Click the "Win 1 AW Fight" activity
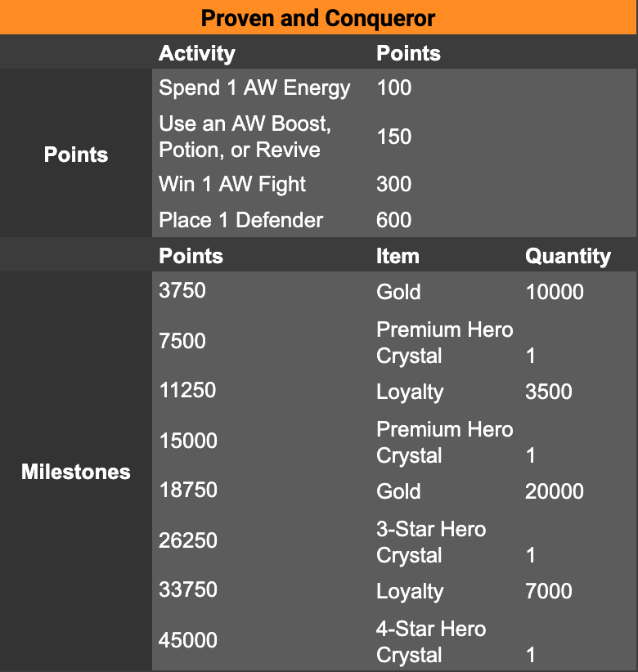This screenshot has width=638, height=672. tap(232, 184)
